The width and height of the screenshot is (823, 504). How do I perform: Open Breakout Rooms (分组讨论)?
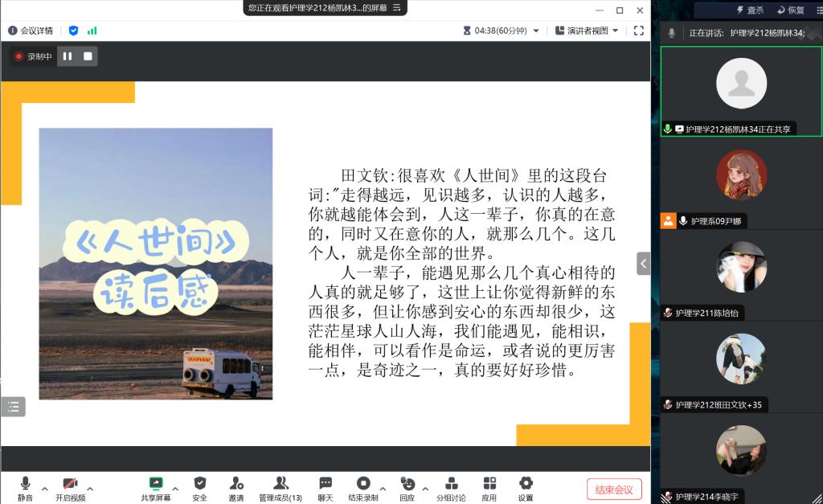coord(451,487)
